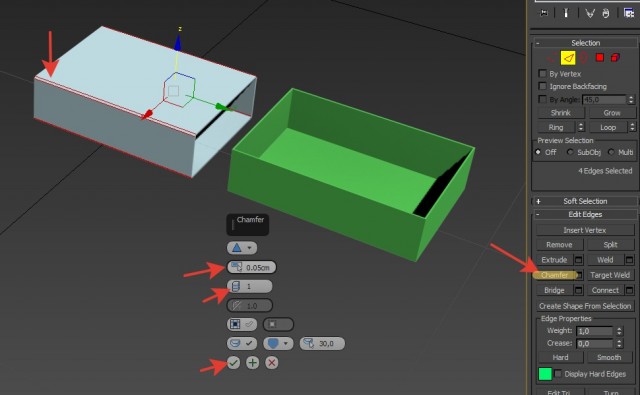Click Insert Vertex button

pyautogui.click(x=585, y=230)
